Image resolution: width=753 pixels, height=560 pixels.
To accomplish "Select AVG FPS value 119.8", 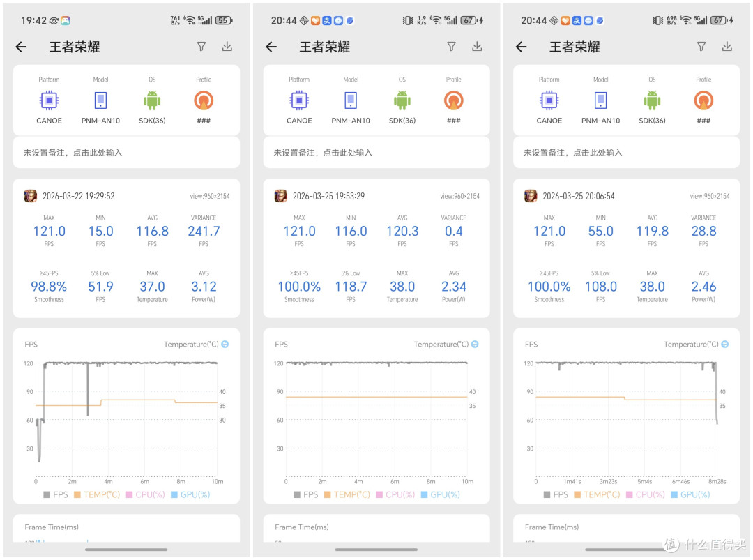I will point(652,232).
